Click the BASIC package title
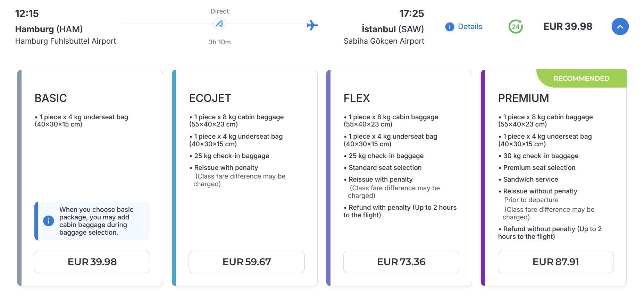 pos(51,98)
